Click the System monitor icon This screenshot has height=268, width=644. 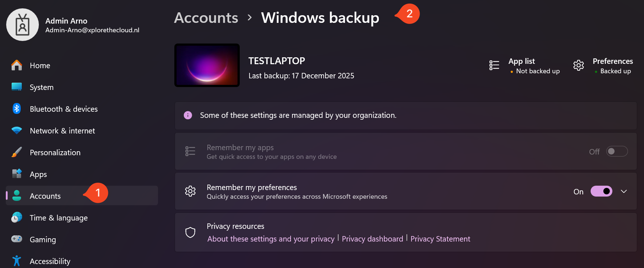click(x=17, y=87)
